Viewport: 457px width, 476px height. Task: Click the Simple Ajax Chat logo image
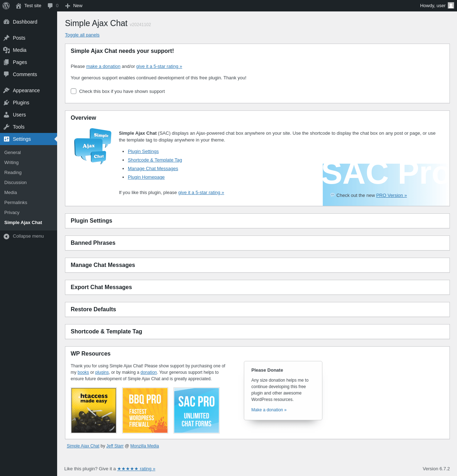(x=93, y=146)
